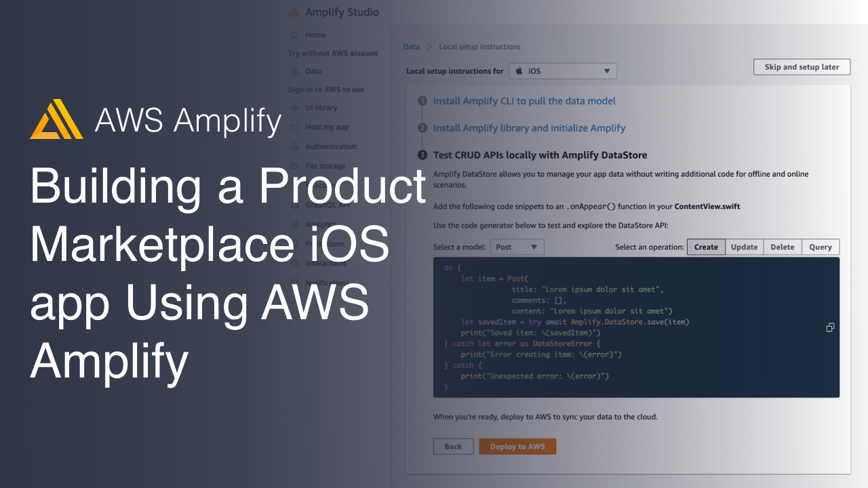
Task: Click the File storage folder icon
Action: click(x=294, y=166)
